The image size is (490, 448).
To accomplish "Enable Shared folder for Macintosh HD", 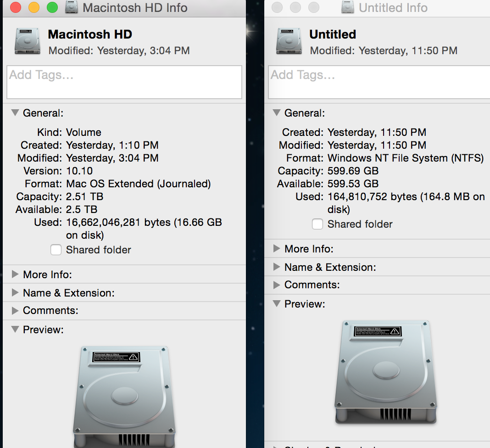I will pos(56,250).
